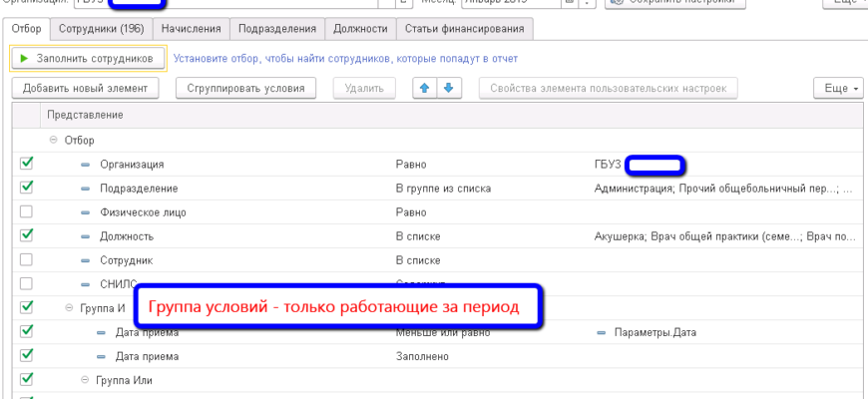Collapse the Группа И node
Image resolution: width=868 pixels, height=399 pixels.
click(x=69, y=308)
